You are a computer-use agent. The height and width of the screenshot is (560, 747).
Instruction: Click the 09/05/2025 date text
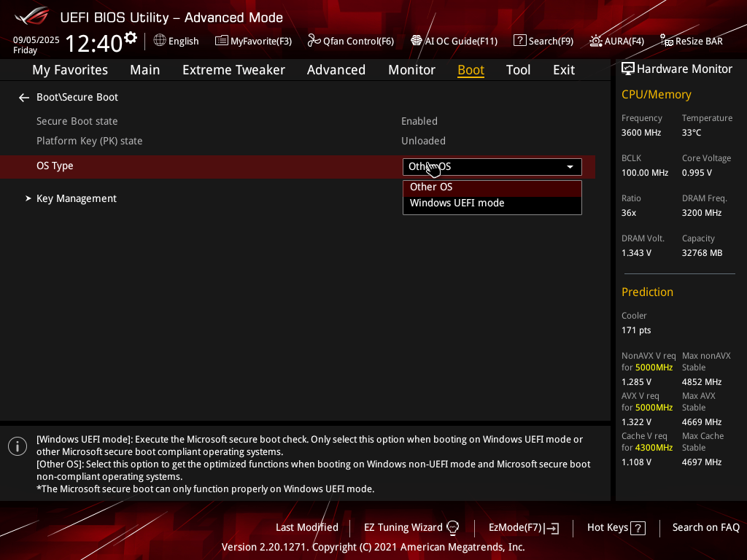[36, 40]
